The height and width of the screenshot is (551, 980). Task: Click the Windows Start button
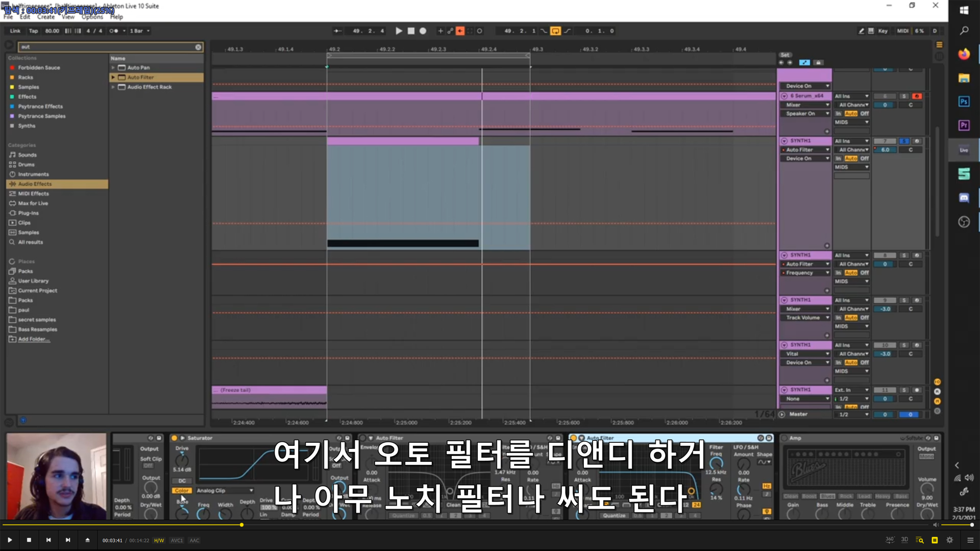[x=964, y=10]
